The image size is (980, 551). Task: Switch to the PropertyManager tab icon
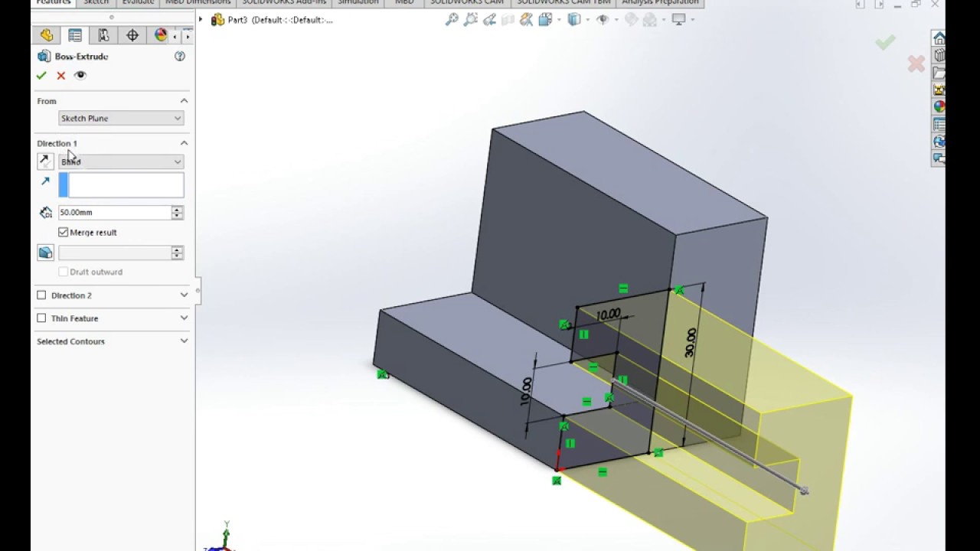tap(75, 35)
